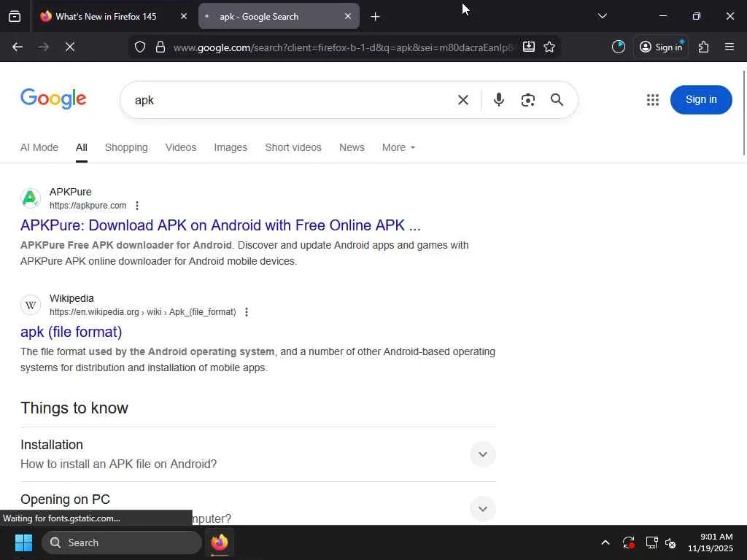The height and width of the screenshot is (560, 747).
Task: Expand the Opening on PC chevron
Action: coord(483,508)
